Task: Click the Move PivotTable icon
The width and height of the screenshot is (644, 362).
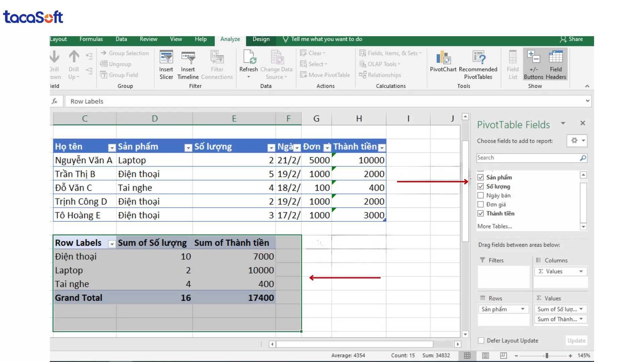Action: (304, 75)
